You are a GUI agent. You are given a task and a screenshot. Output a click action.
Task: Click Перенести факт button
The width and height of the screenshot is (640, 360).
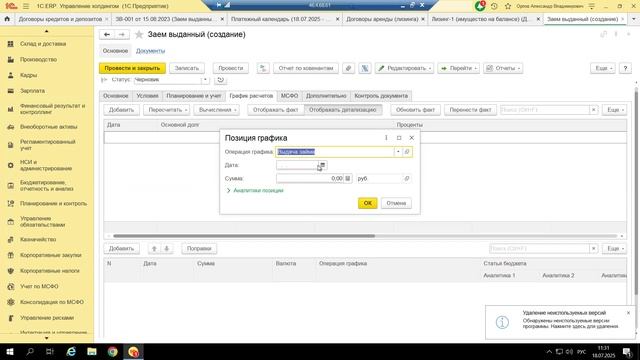pyautogui.click(x=470, y=110)
